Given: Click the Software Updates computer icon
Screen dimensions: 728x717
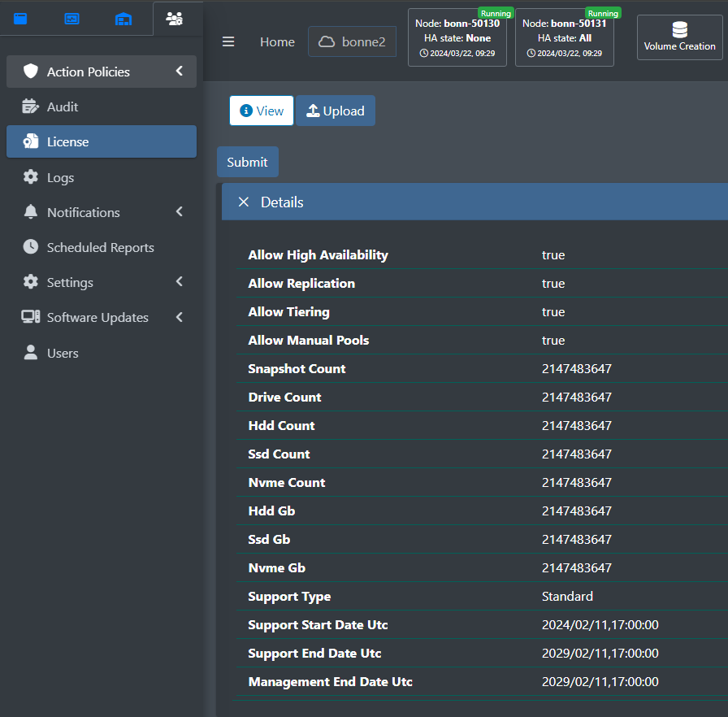Looking at the screenshot, I should click(31, 317).
